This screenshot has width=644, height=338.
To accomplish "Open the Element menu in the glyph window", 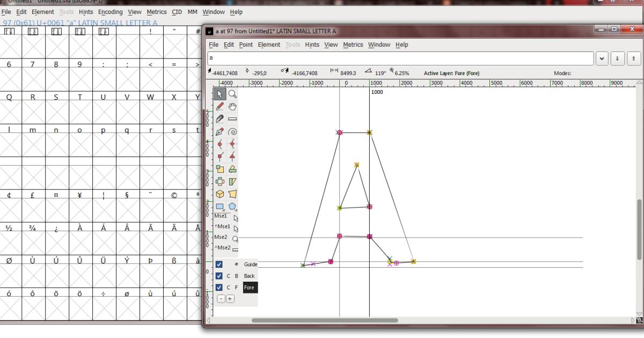I will (x=269, y=45).
